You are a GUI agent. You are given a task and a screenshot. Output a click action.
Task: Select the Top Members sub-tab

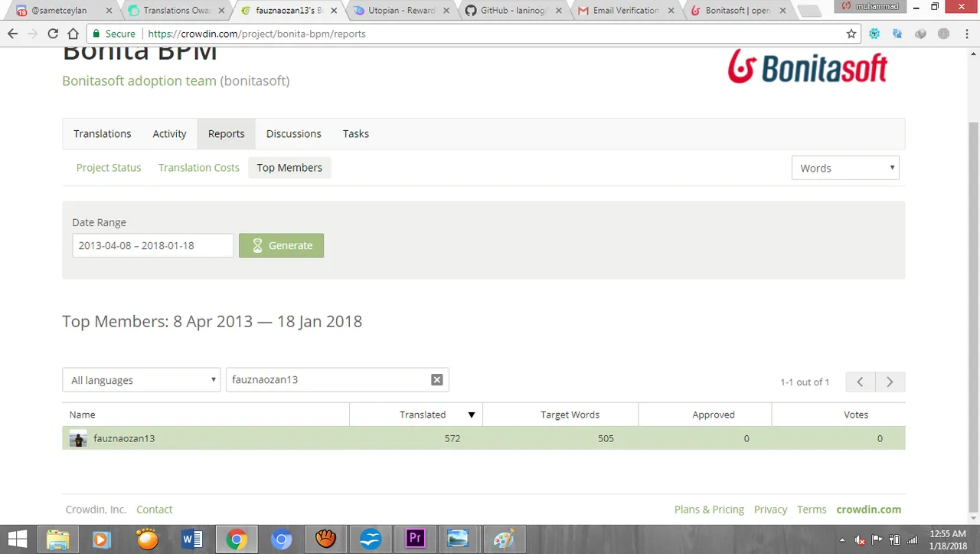pyautogui.click(x=289, y=168)
